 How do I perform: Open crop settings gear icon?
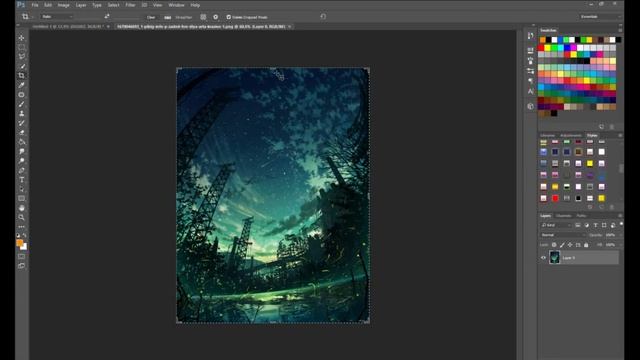(216, 17)
